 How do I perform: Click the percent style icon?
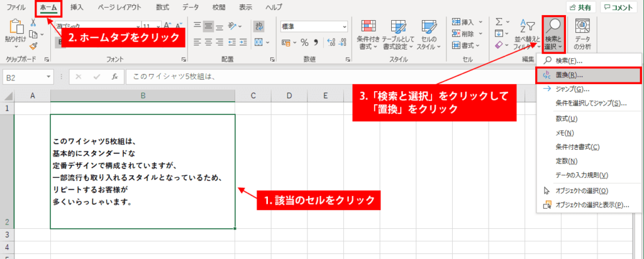pyautogui.click(x=304, y=42)
